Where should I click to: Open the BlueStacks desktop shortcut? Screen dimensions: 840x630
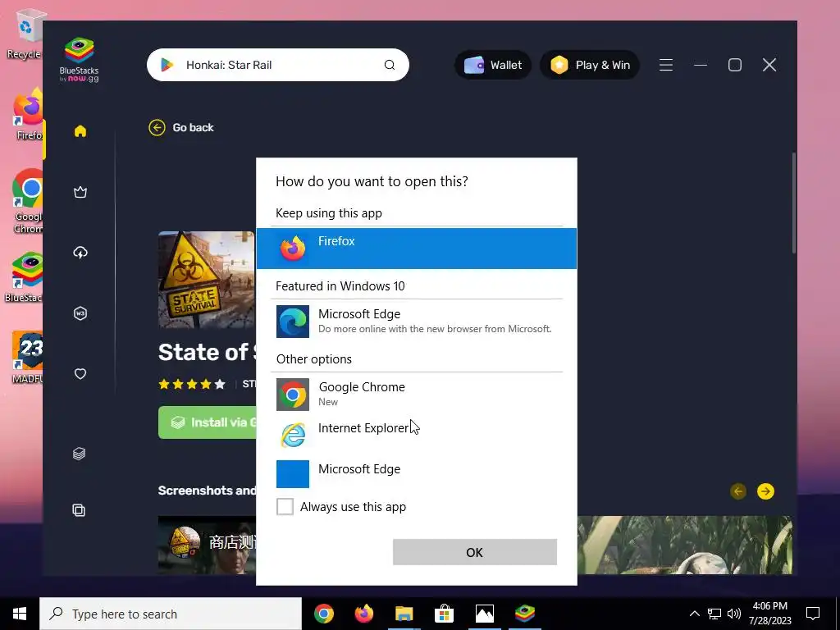click(25, 277)
